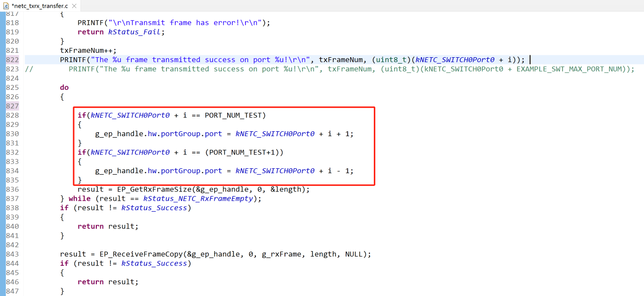
Task: Click PORT_NUM_TEST on line 828
Action: [x=235, y=115]
